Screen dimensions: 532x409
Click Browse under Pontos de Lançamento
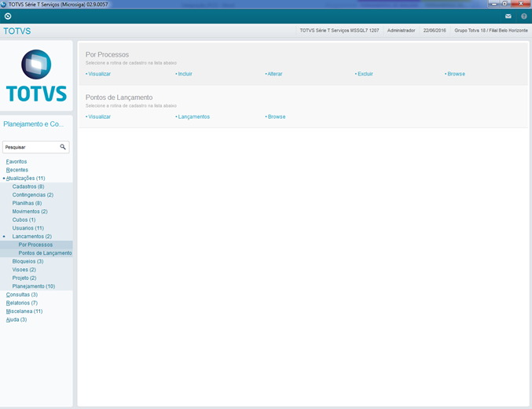click(277, 117)
